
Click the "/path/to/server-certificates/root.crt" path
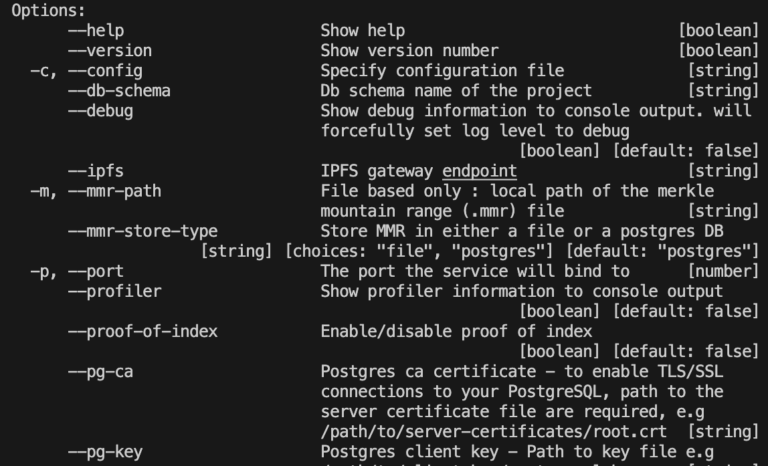pos(494,432)
